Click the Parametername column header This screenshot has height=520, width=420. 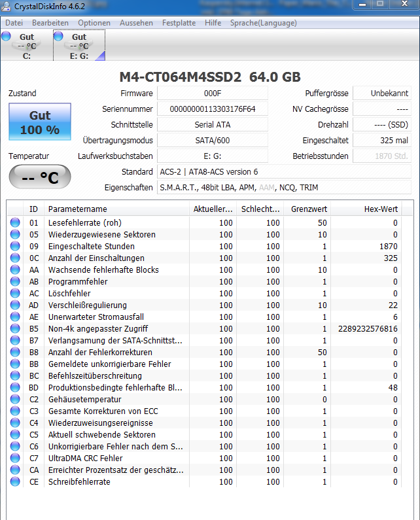tap(117, 209)
